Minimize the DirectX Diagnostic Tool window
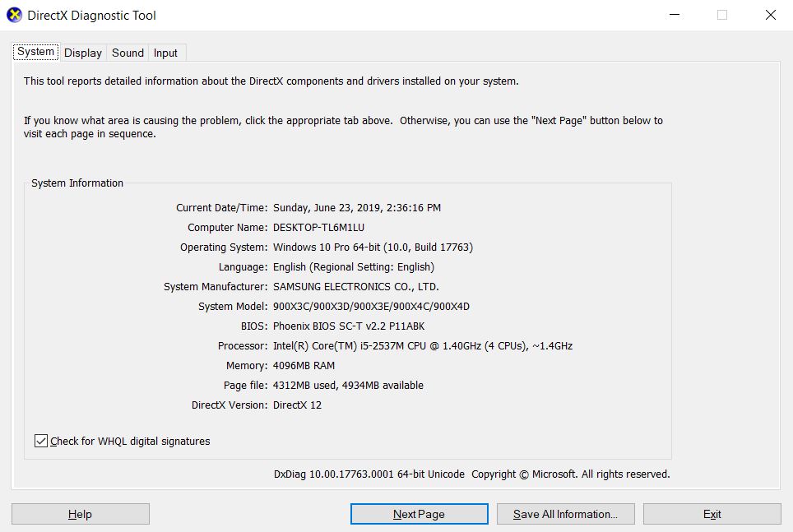 tap(675, 15)
